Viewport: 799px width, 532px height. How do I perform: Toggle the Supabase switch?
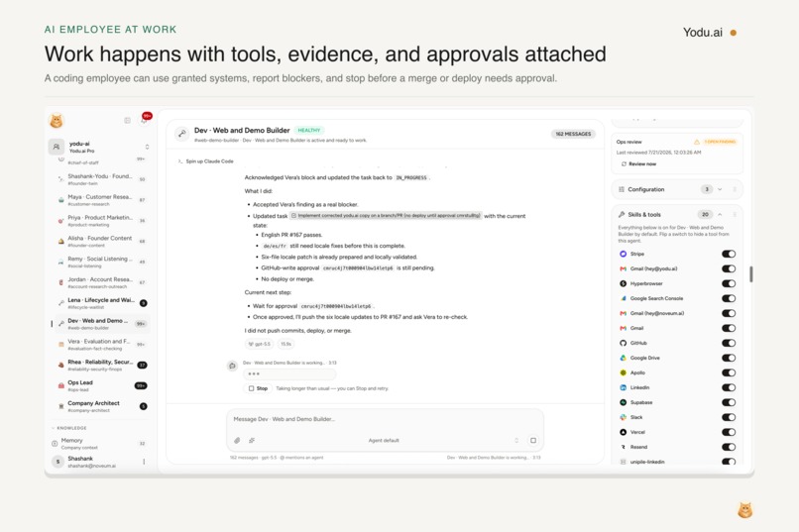click(x=729, y=402)
